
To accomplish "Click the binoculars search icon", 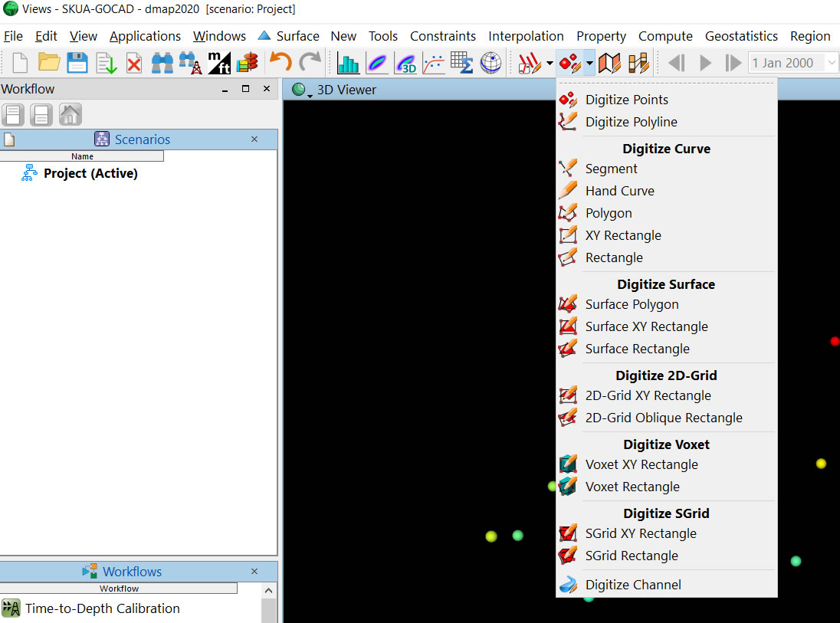I will tap(162, 63).
